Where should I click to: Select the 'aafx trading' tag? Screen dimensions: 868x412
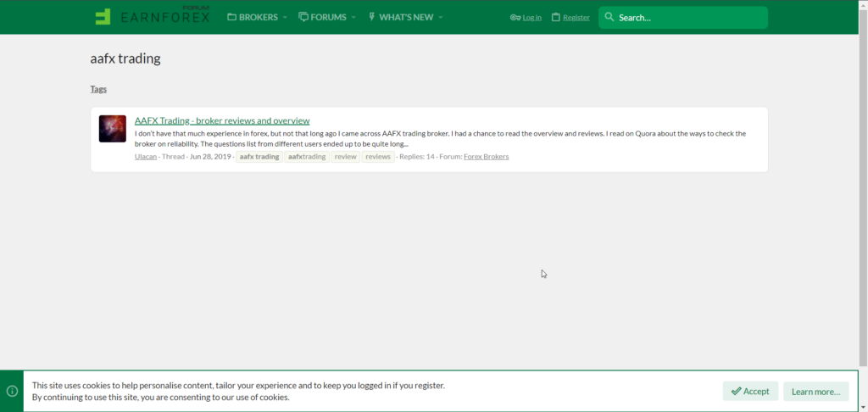(x=259, y=157)
